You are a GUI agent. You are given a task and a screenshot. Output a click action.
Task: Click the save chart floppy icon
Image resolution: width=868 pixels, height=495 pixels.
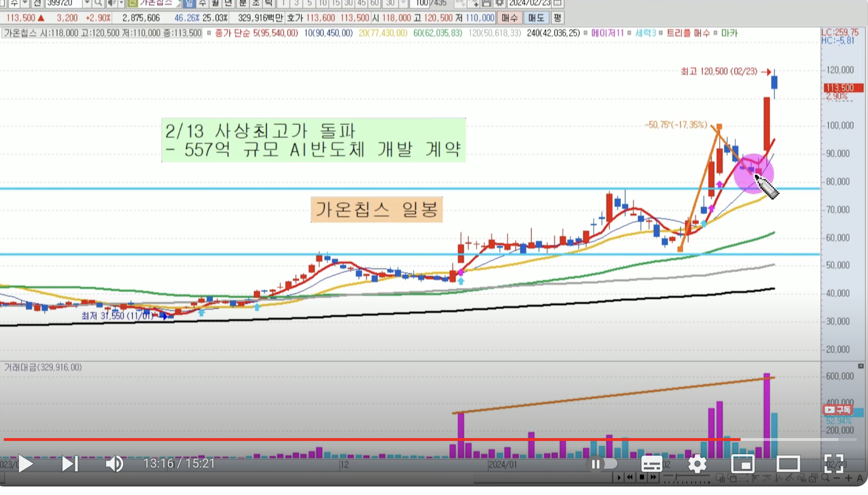pos(486,3)
